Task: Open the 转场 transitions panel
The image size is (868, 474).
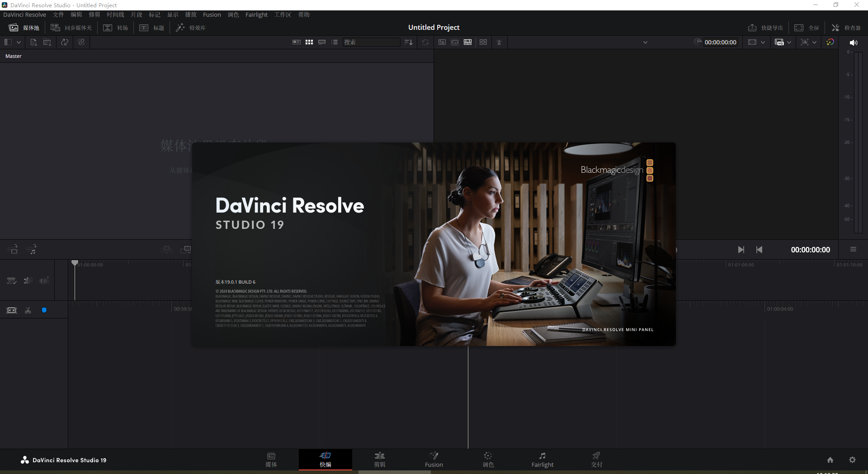Action: click(116, 28)
